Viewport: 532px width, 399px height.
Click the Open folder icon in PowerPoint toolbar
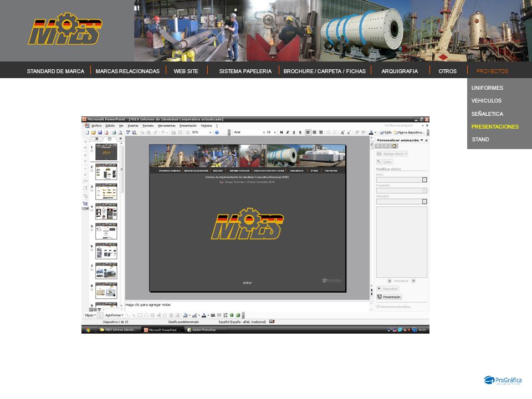[93, 132]
